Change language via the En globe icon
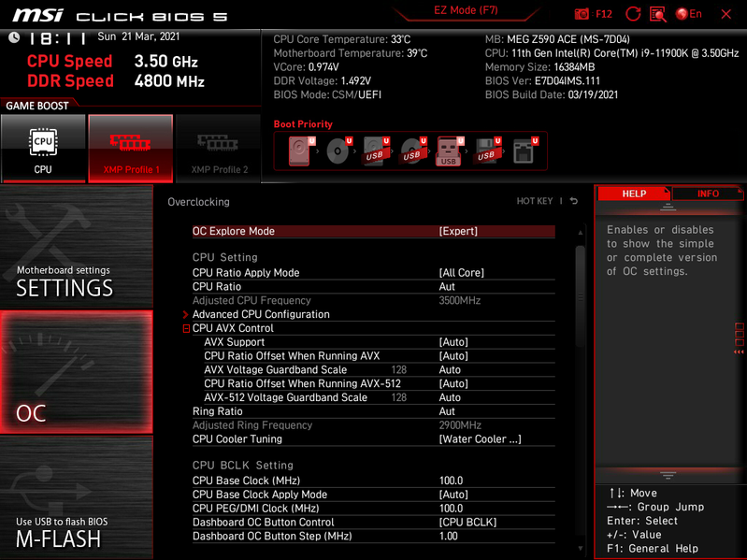This screenshot has height=560, width=747. (688, 14)
